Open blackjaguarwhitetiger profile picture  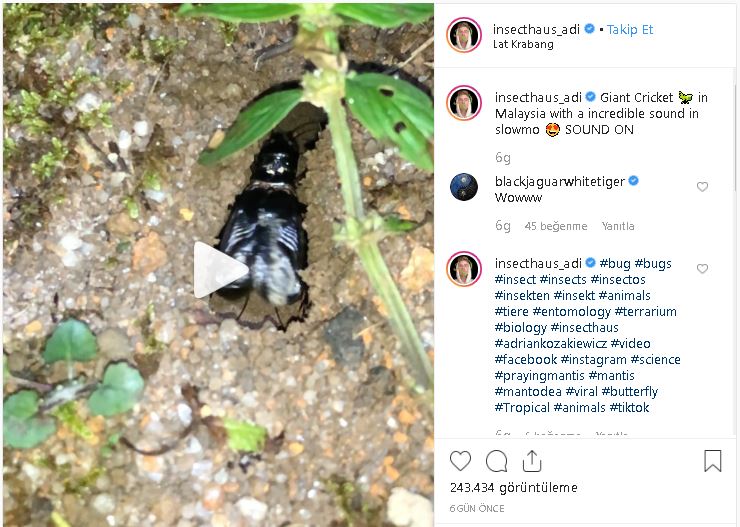464,187
